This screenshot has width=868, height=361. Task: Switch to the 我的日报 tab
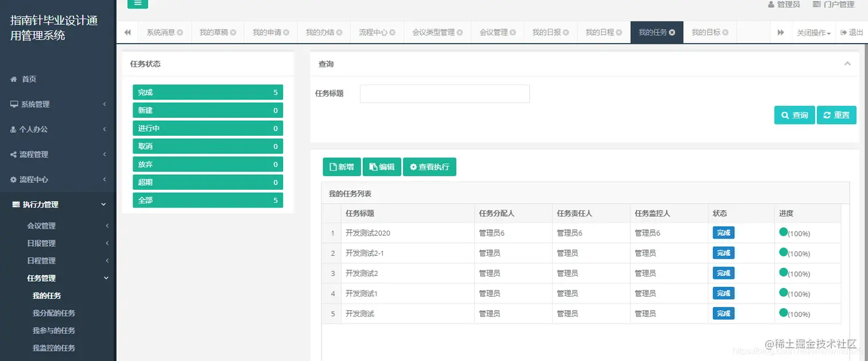547,33
